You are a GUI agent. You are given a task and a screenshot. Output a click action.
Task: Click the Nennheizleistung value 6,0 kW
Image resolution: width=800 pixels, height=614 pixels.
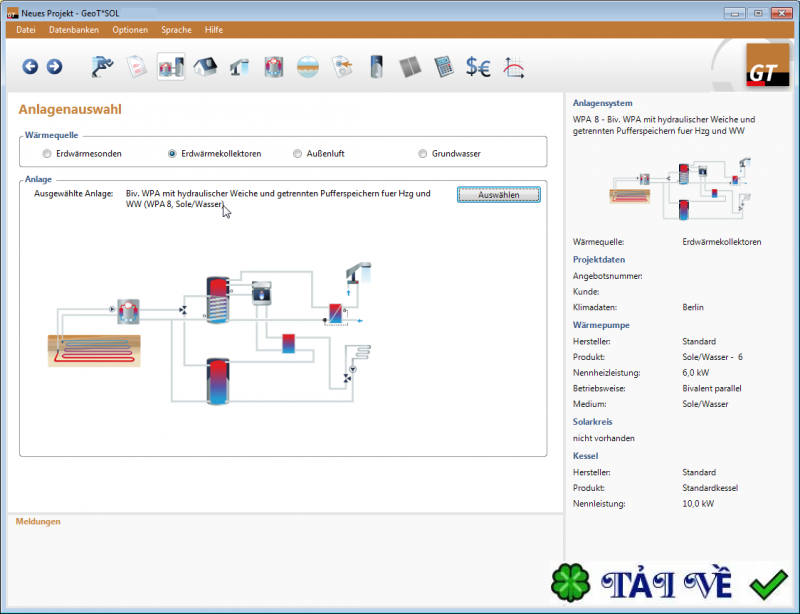tap(696, 373)
